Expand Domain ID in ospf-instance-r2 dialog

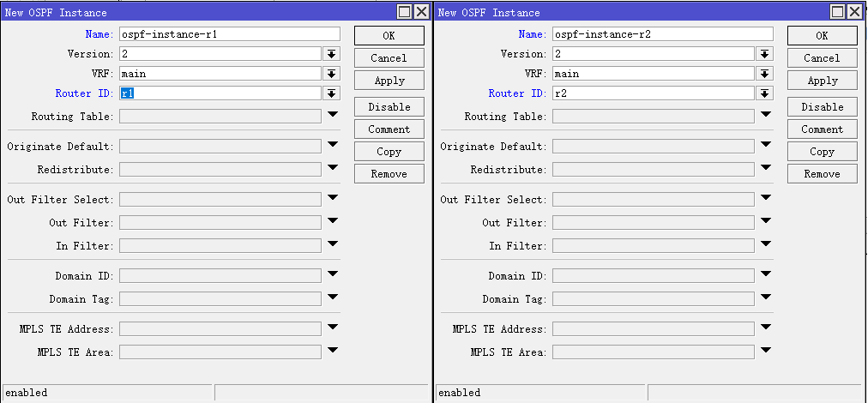tap(766, 275)
